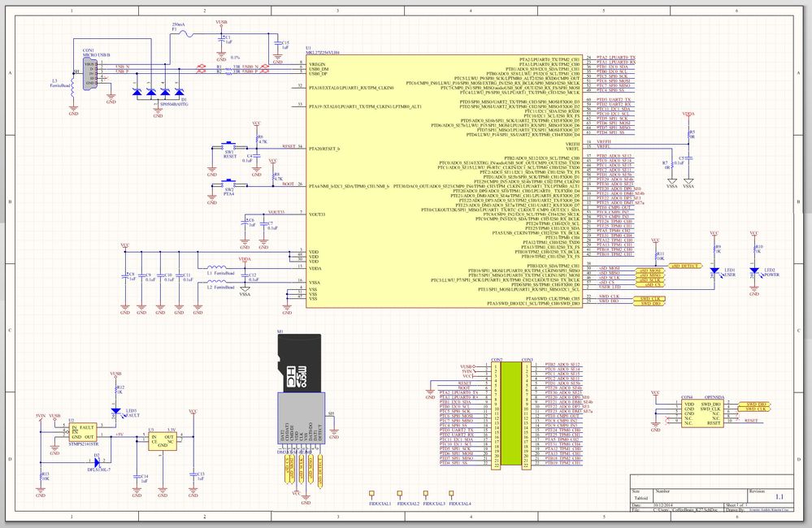
Task: Select the CON4 OPENSDA connector block
Action: coord(701,413)
